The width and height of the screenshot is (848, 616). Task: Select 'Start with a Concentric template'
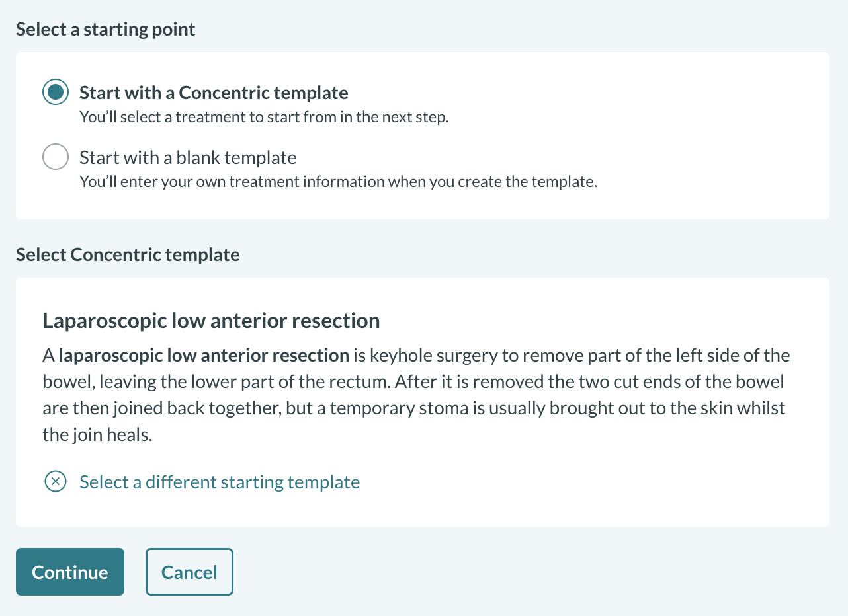[213, 92]
